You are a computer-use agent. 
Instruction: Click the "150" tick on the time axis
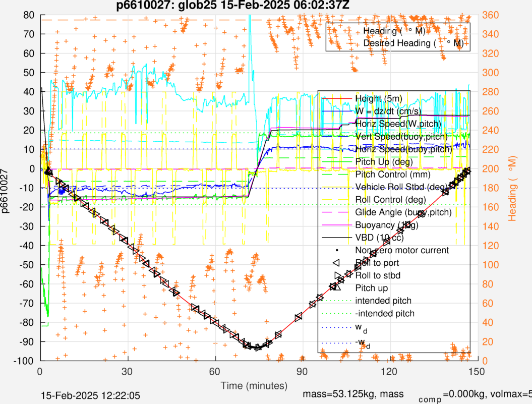coord(477,371)
